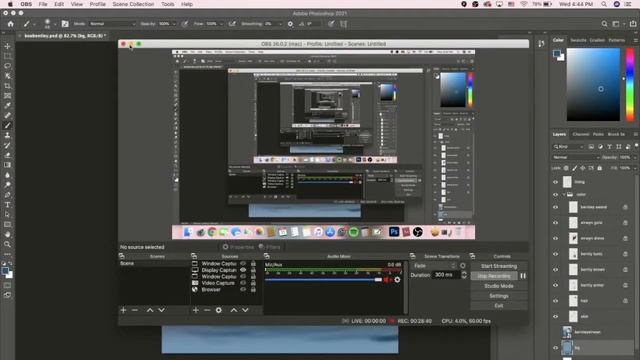Open the Smoothing value dropdown
The height and width of the screenshot is (360, 640).
(x=280, y=24)
